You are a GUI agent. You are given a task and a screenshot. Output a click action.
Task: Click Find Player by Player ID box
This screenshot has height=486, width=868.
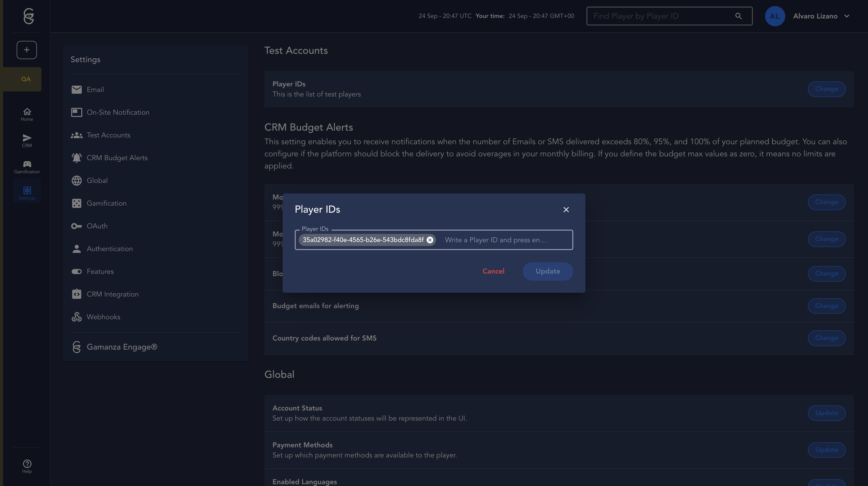click(660, 16)
